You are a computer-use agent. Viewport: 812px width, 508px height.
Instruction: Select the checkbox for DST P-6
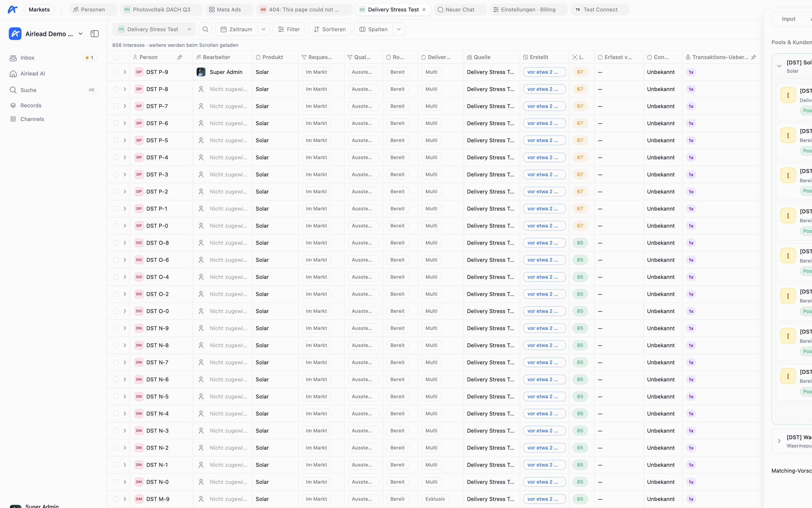click(x=116, y=123)
